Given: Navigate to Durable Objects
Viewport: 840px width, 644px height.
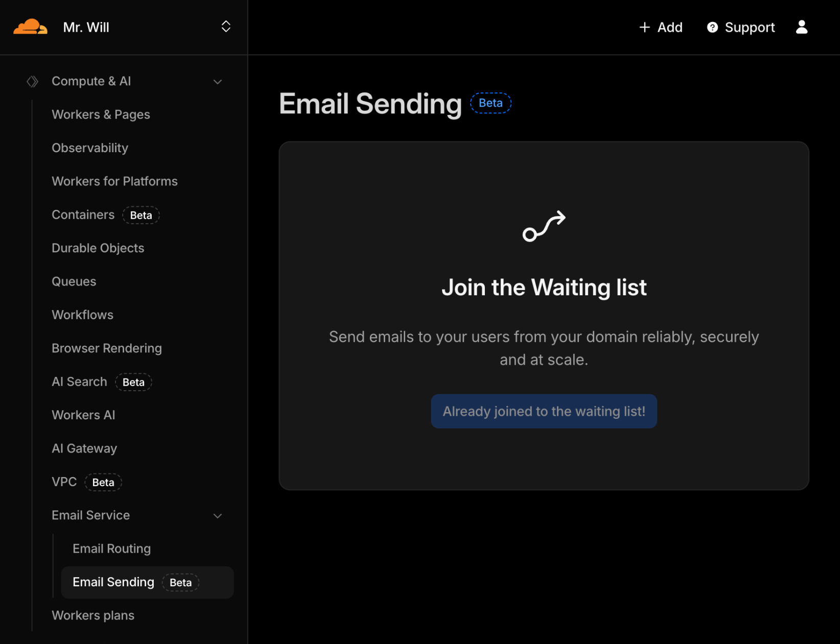Looking at the screenshot, I should (x=98, y=248).
